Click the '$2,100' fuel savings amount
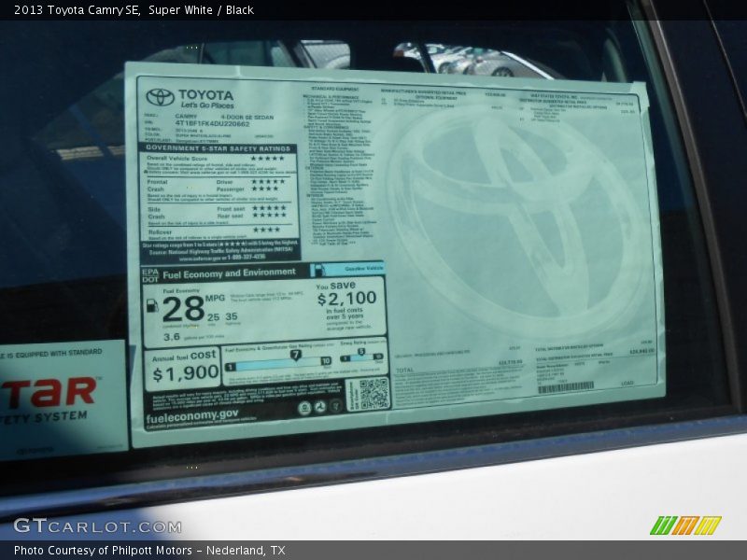This screenshot has width=747, height=560. [x=346, y=299]
